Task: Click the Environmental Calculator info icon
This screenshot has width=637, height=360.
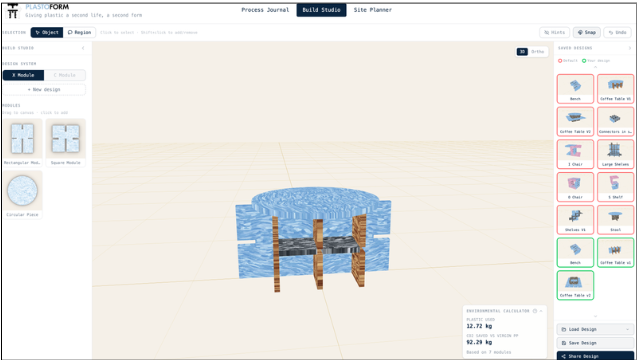Action: (535, 311)
